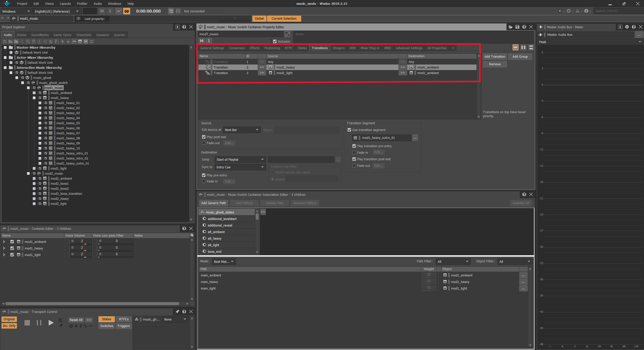Click the Add Transition button
Screen dimensions: 644x350
[x=495, y=57]
